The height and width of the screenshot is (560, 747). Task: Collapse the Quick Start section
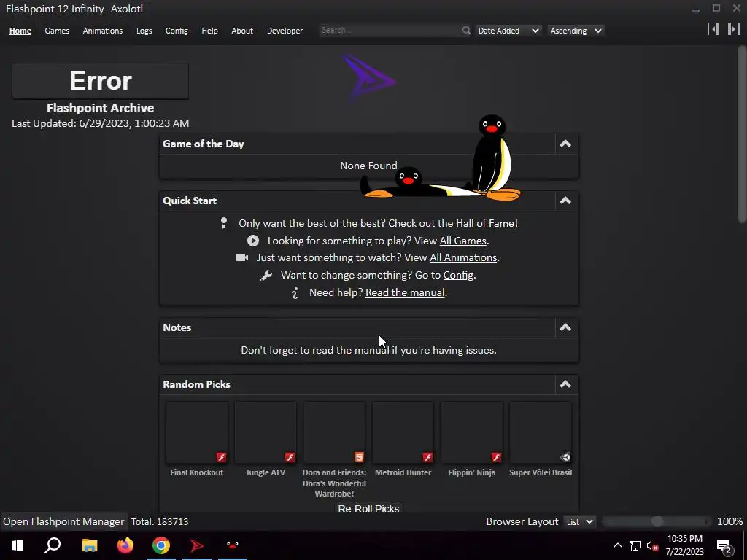point(565,201)
